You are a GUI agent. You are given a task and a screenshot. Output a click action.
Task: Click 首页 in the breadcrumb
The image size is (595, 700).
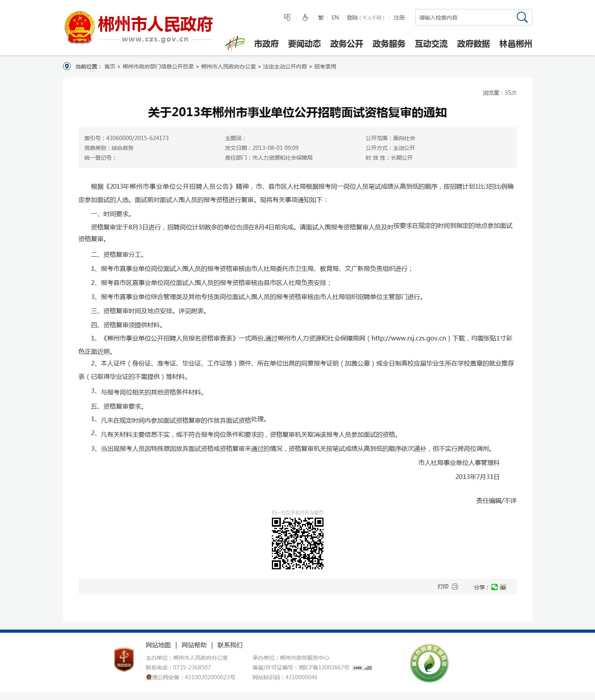click(x=110, y=67)
